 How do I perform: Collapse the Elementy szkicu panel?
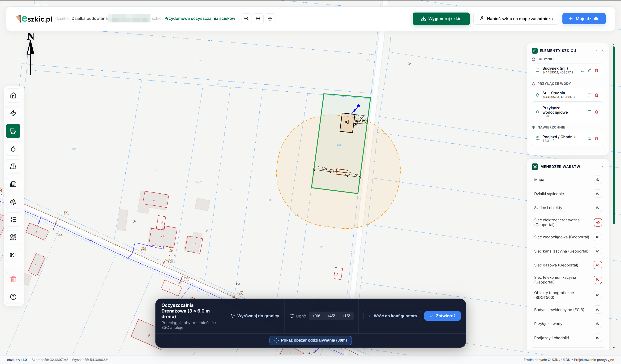[602, 51]
